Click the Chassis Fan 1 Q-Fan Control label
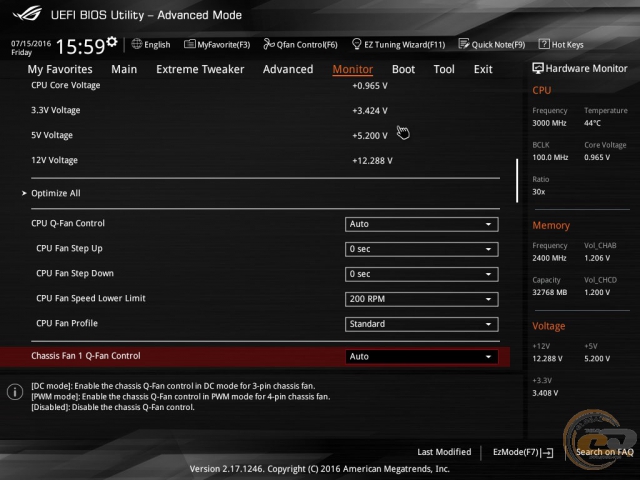The width and height of the screenshot is (640, 480). pos(86,356)
